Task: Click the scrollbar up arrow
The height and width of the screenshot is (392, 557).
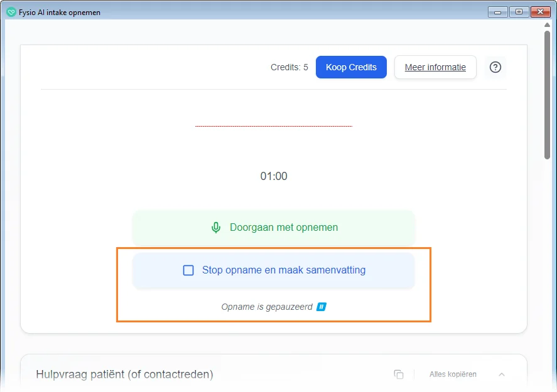Action: pyautogui.click(x=548, y=24)
